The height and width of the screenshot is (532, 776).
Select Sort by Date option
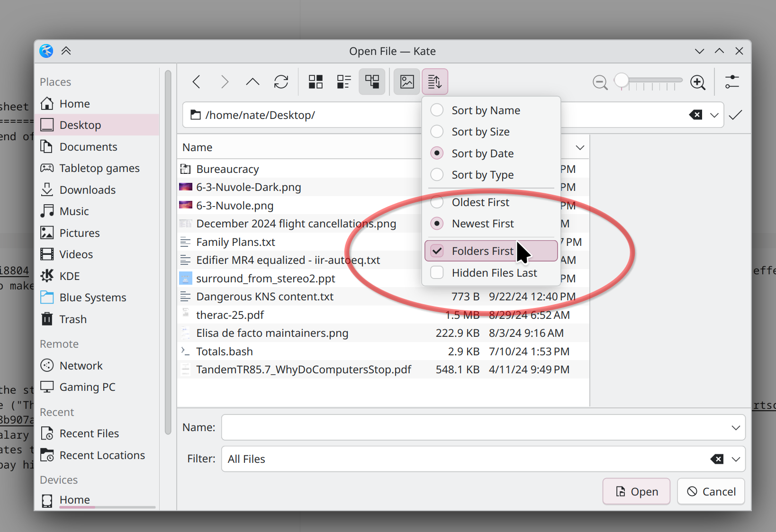[491, 153]
